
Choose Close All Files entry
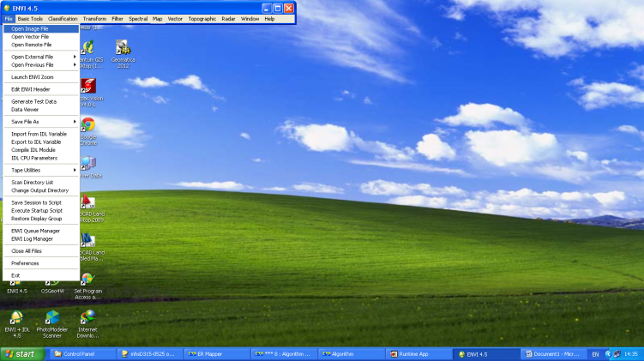[x=41, y=251]
